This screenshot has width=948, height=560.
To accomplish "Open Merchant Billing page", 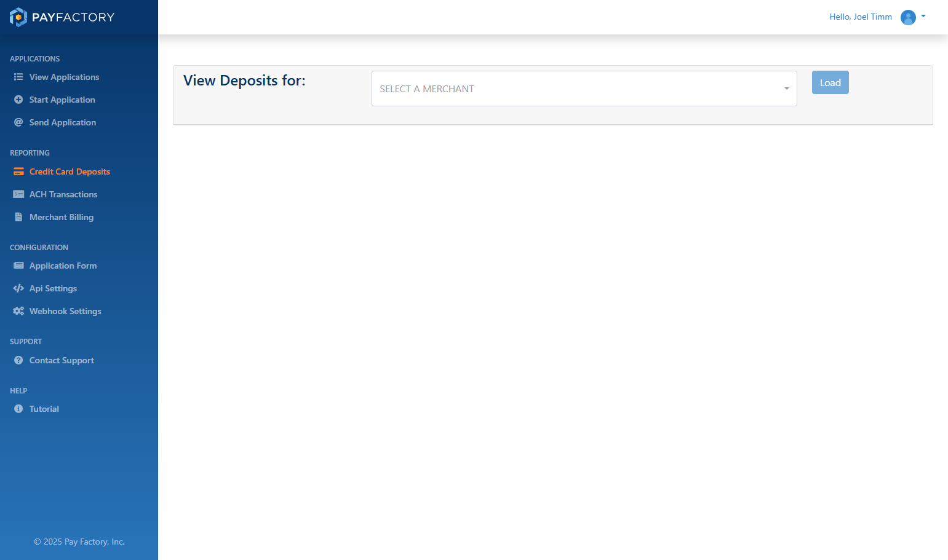I will pyautogui.click(x=62, y=217).
